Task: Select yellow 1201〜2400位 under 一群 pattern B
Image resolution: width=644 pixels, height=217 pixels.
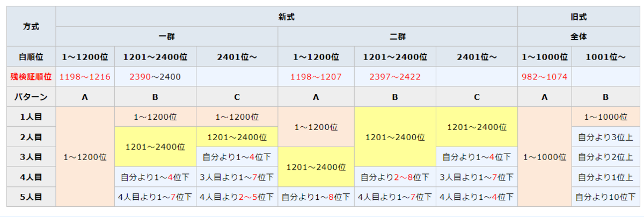Action: [x=155, y=147]
